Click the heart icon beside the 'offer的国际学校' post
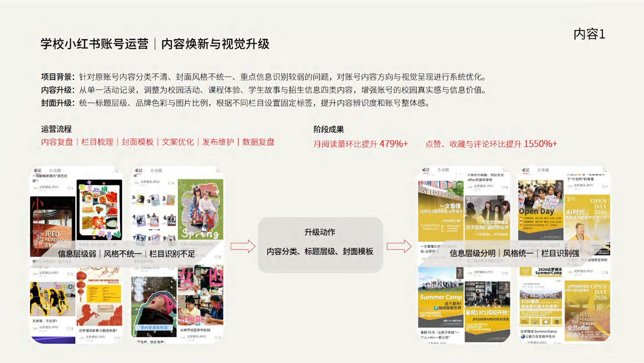Screen dimensions: 644x363 point(503,187)
